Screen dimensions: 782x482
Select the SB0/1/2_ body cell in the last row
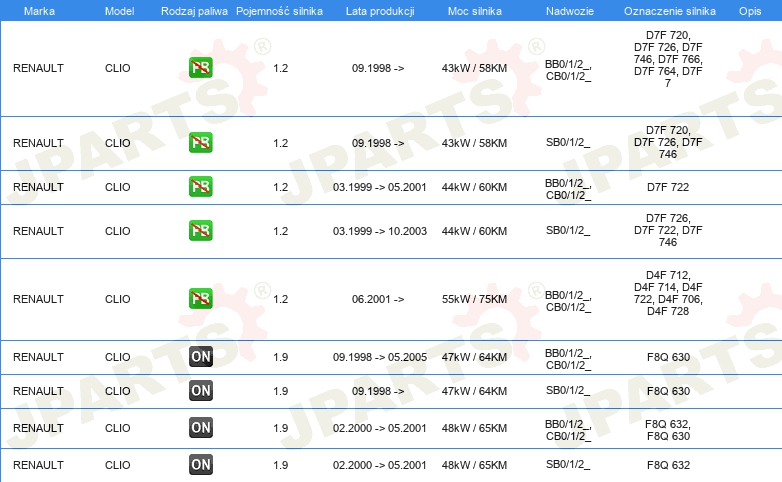pos(568,465)
